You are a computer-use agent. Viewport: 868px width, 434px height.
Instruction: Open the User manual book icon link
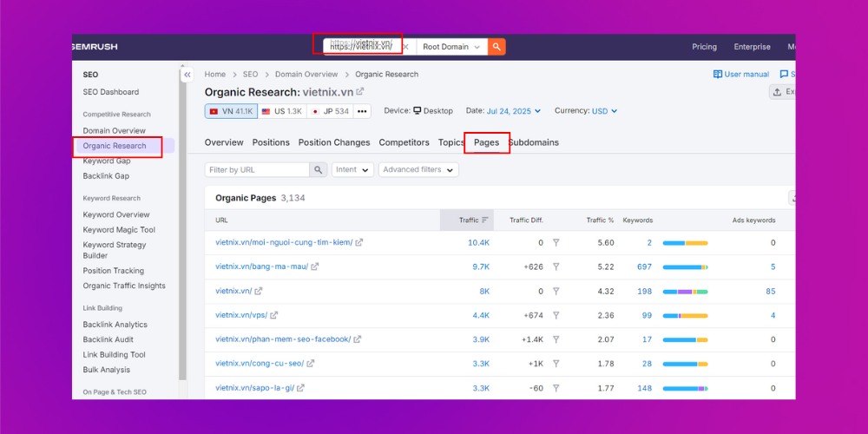coord(718,74)
